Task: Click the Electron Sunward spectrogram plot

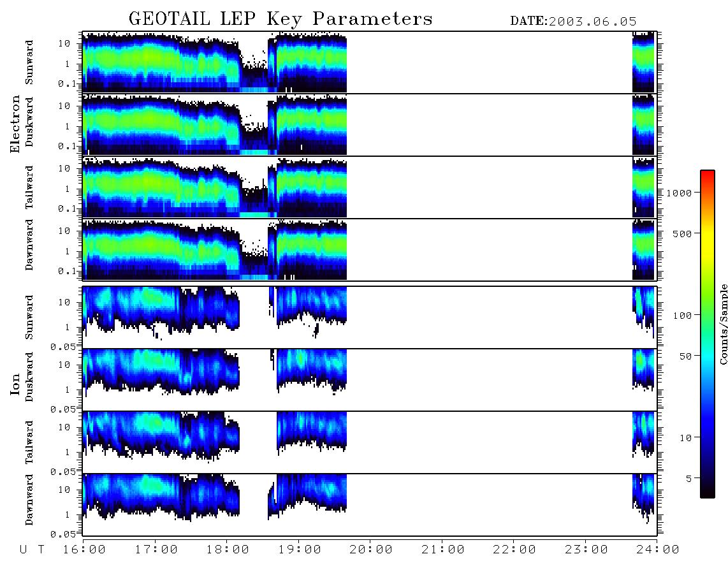Action: [370, 62]
